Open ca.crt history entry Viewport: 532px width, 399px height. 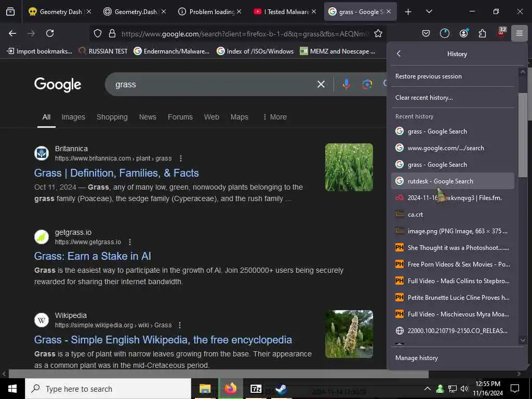(x=453, y=215)
